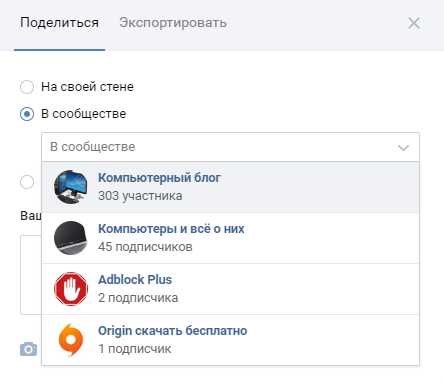Open the Экспортировать tab
The width and height of the screenshot is (444, 384).
pyautogui.click(x=173, y=23)
